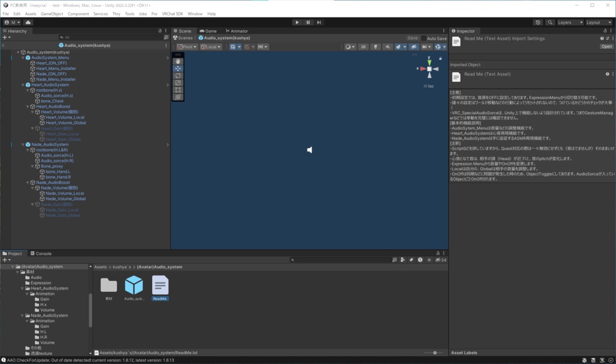Select the Audio_syst prefab asset
Viewport: 616px width, 364px height.
click(x=134, y=285)
